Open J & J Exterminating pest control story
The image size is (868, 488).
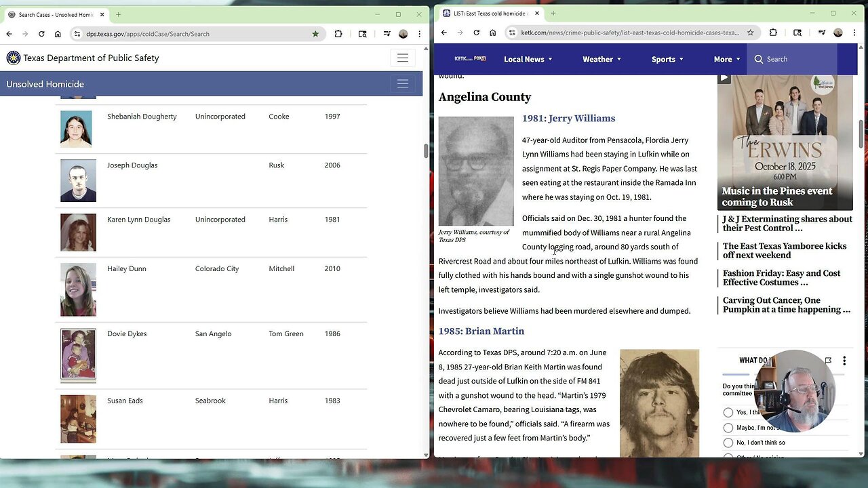[x=787, y=224]
